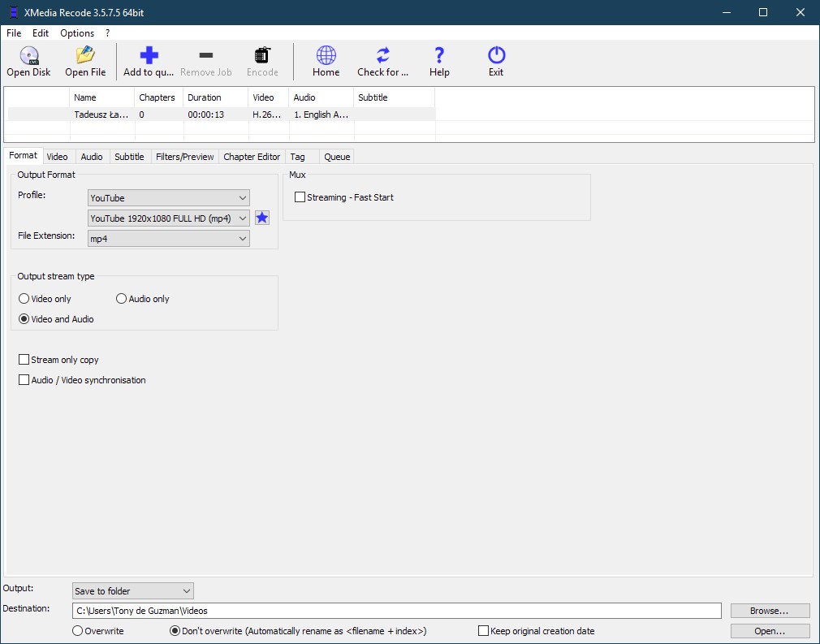Viewport: 820px width, 644px height.
Task: Enable Streaming - Fast Start
Action: pyautogui.click(x=300, y=197)
